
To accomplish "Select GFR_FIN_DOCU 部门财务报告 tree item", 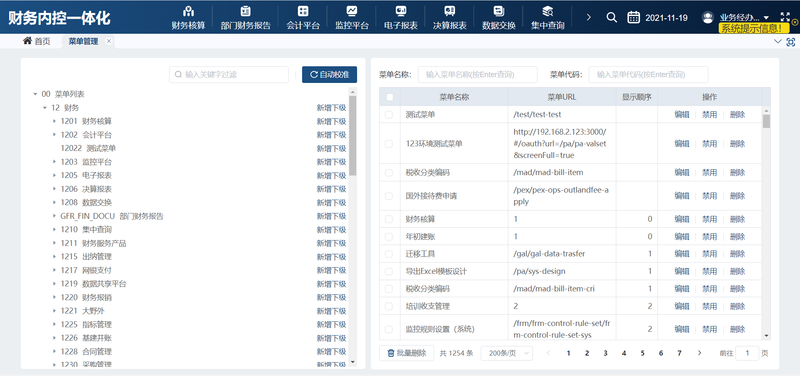I will (112, 216).
